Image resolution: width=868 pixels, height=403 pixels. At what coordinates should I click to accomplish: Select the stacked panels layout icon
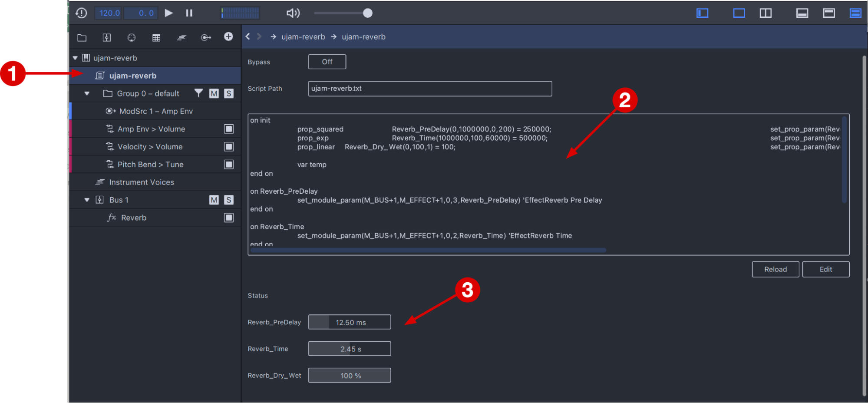click(855, 13)
